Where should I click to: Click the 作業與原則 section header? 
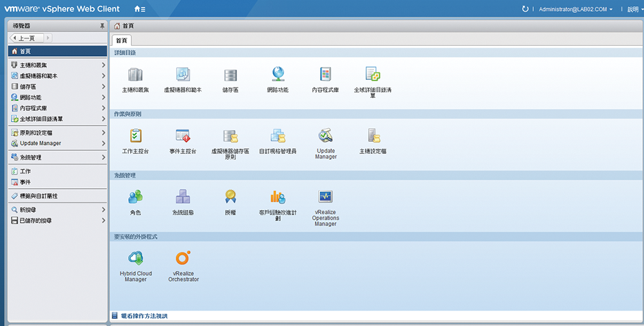click(128, 114)
